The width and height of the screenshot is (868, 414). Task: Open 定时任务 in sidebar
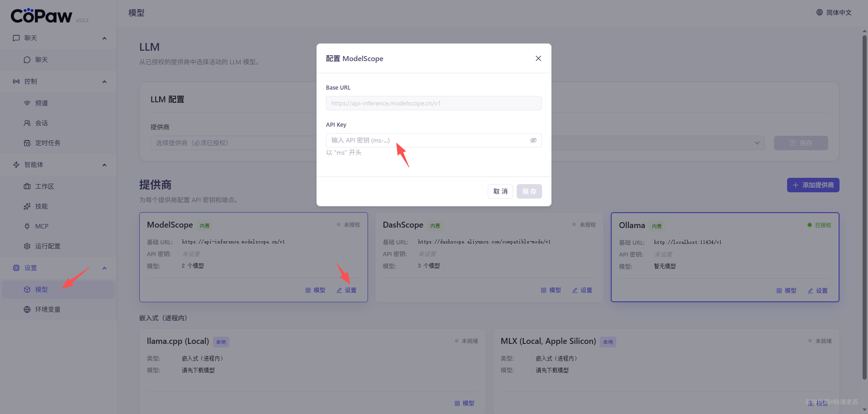(x=58, y=143)
